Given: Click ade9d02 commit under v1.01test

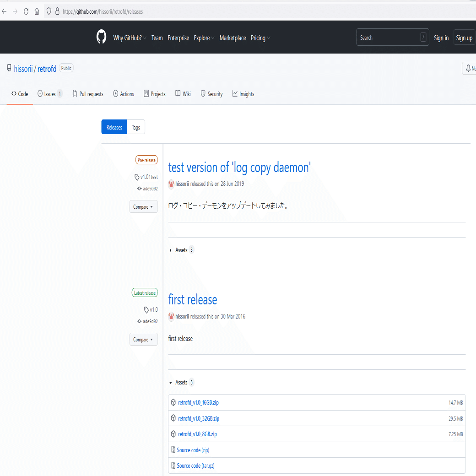Looking at the screenshot, I should pos(150,189).
